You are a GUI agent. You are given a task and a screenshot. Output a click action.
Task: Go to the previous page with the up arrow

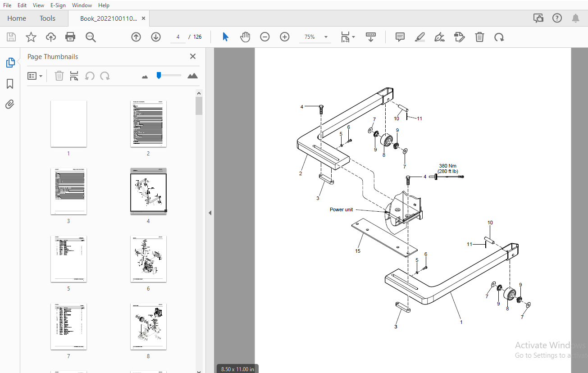point(136,37)
